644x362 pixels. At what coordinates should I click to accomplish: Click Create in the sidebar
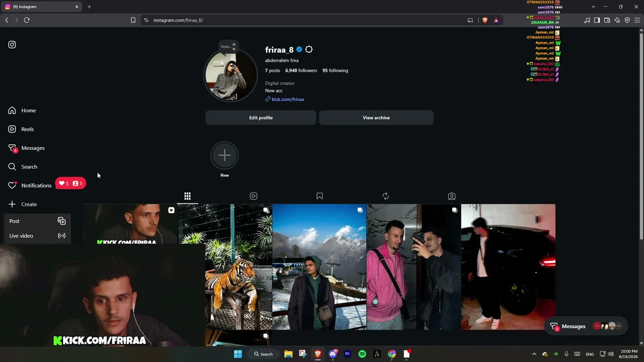23,204
